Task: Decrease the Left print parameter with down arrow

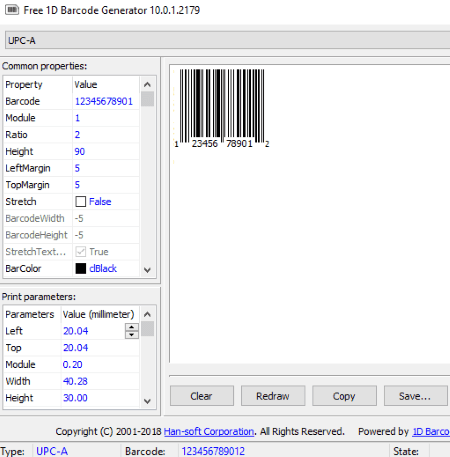Action: click(x=132, y=335)
